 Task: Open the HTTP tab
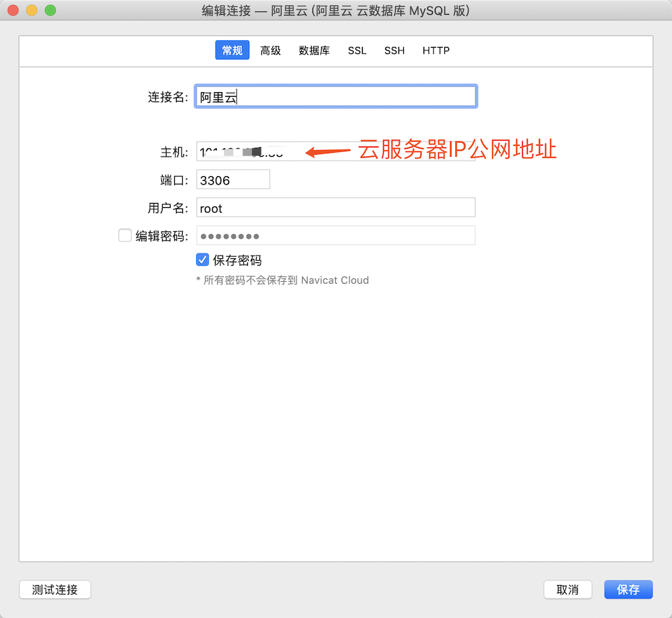tap(436, 50)
